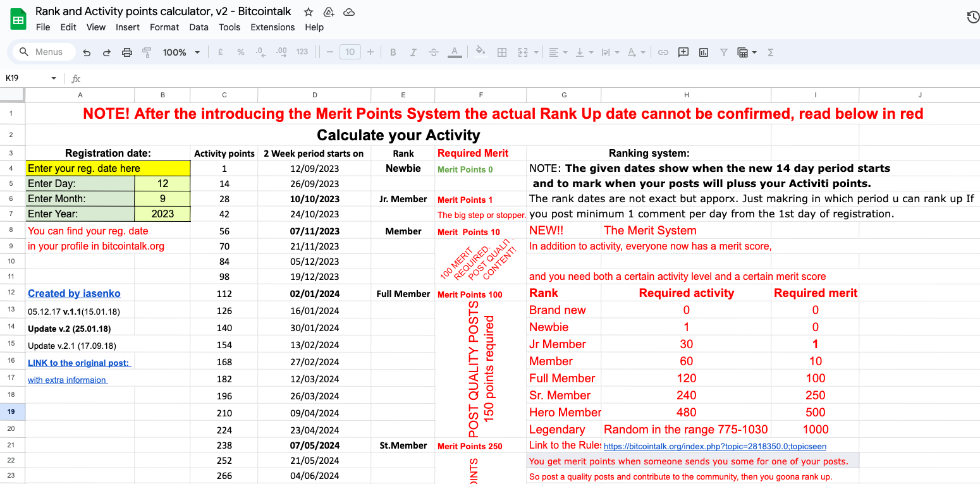
Task: Open the 'with extra informaion' link
Action: tap(68, 380)
